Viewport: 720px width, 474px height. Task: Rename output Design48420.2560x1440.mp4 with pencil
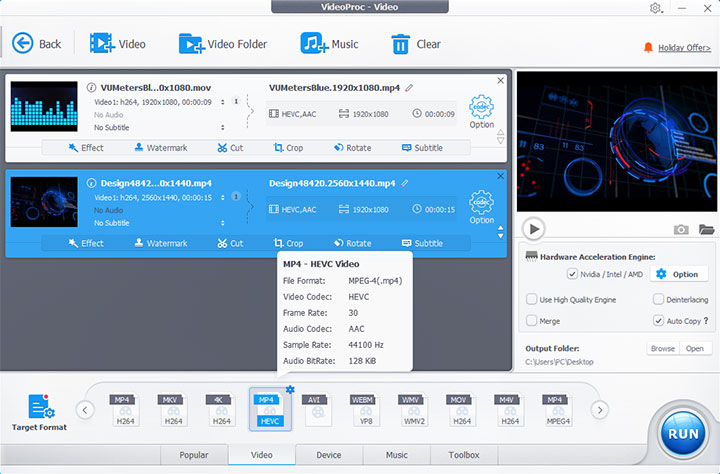pos(405,183)
